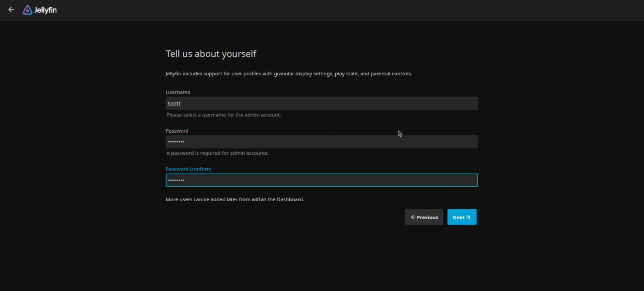Image resolution: width=644 pixels, height=291 pixels.
Task: Open the Jellyfin logo in header
Action: click(40, 10)
